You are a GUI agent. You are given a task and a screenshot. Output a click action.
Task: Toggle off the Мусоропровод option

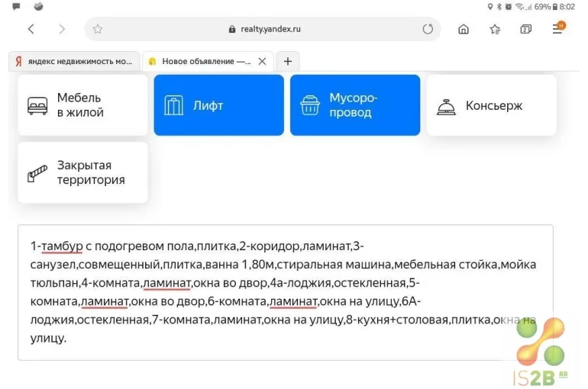point(355,105)
